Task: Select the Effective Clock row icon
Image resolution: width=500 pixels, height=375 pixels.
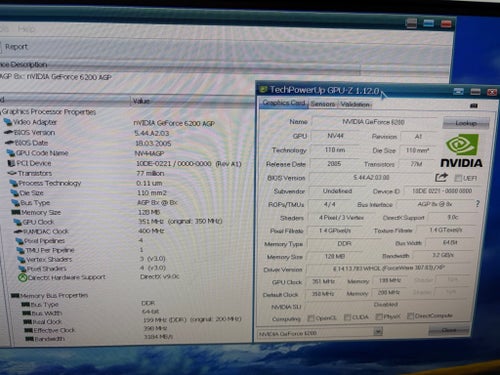Action: coord(29,330)
